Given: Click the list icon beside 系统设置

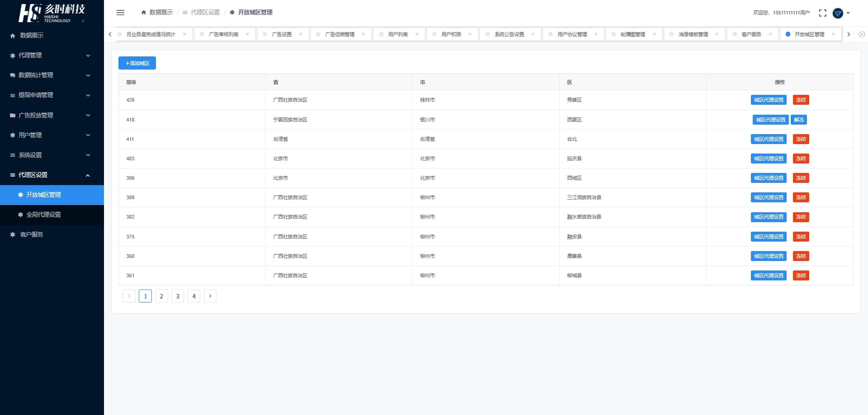Looking at the screenshot, I should coord(13,155).
